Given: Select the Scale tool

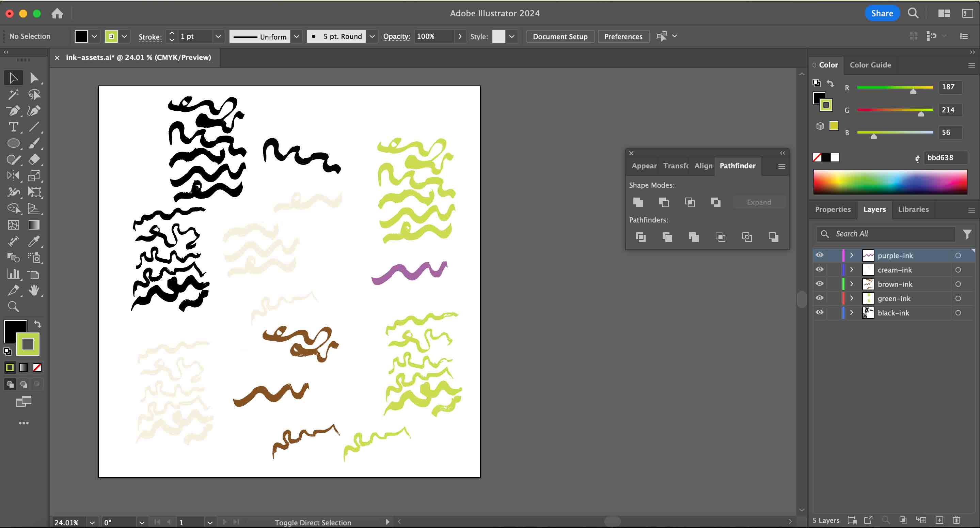Looking at the screenshot, I should coord(34,175).
